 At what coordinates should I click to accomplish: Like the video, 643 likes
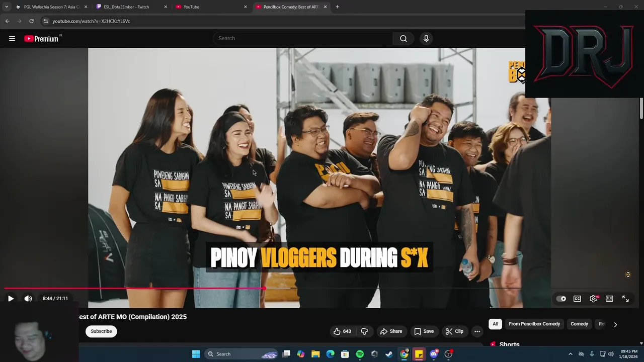342,331
